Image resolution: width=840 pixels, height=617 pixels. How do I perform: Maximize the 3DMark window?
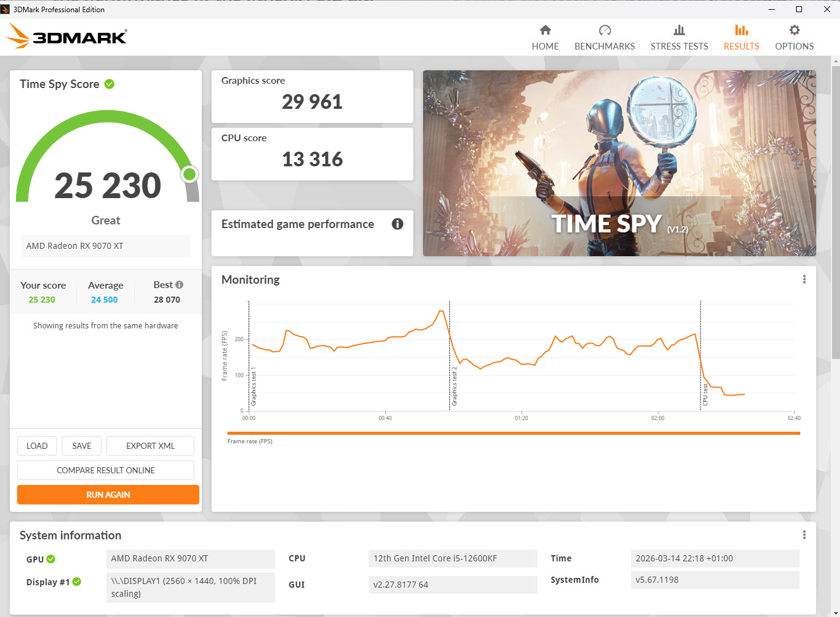(799, 9)
